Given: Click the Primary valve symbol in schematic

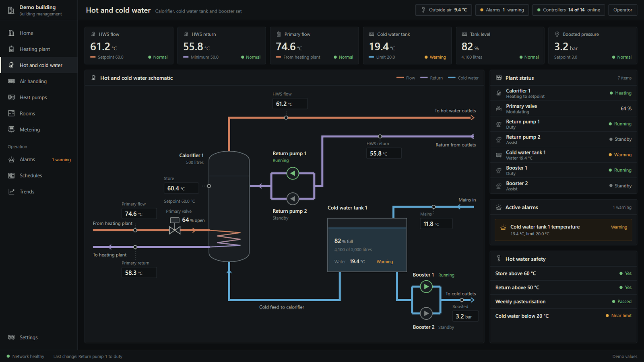Looking at the screenshot, I should 175,226.
